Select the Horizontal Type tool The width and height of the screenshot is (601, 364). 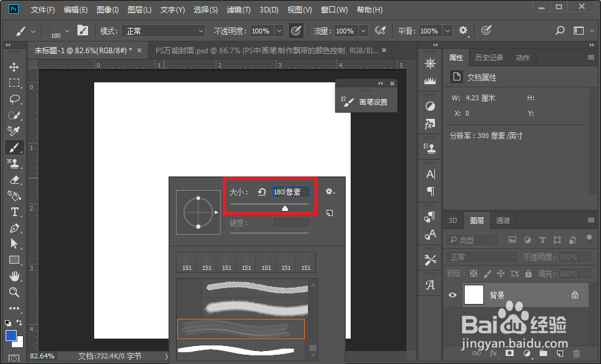click(14, 212)
